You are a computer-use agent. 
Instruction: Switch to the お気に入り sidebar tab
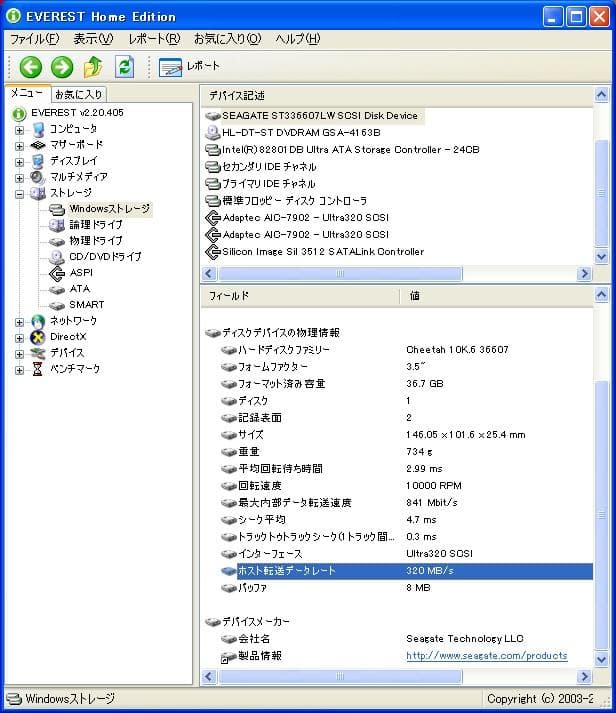[79, 94]
